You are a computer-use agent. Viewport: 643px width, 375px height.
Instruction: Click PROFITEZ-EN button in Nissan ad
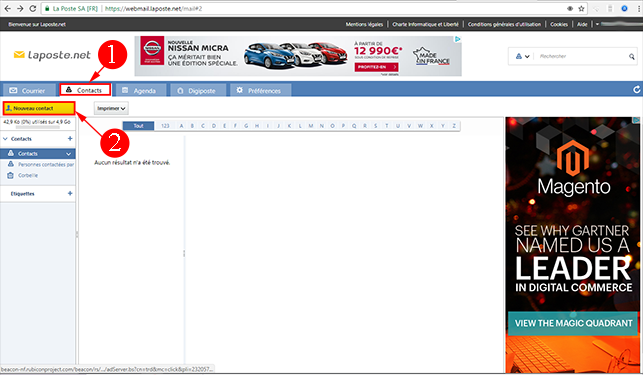tap(376, 67)
